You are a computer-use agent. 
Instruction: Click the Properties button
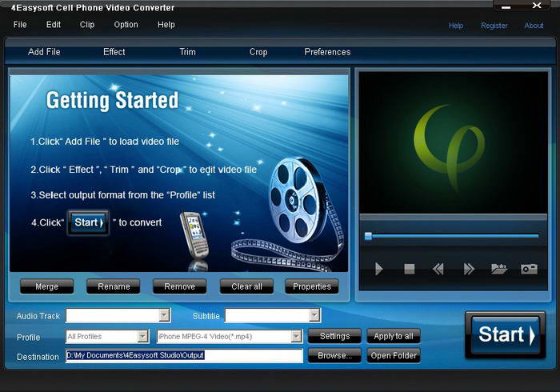pyautogui.click(x=312, y=286)
